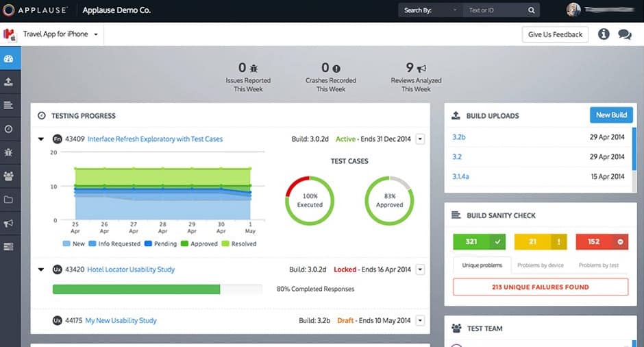Image resolution: width=644 pixels, height=347 pixels.
Task: Open the dashboard gauge icon in sidebar
Action: [x=9, y=59]
